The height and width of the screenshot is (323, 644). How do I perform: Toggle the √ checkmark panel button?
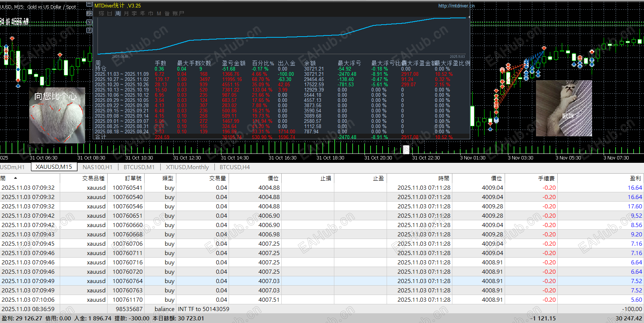(89, 22)
